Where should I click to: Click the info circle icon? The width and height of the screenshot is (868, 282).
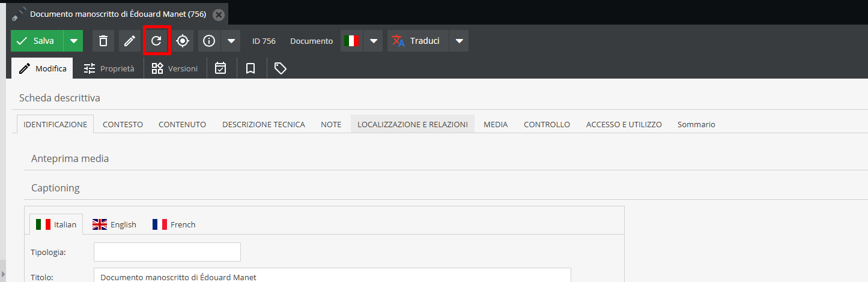[x=209, y=41]
